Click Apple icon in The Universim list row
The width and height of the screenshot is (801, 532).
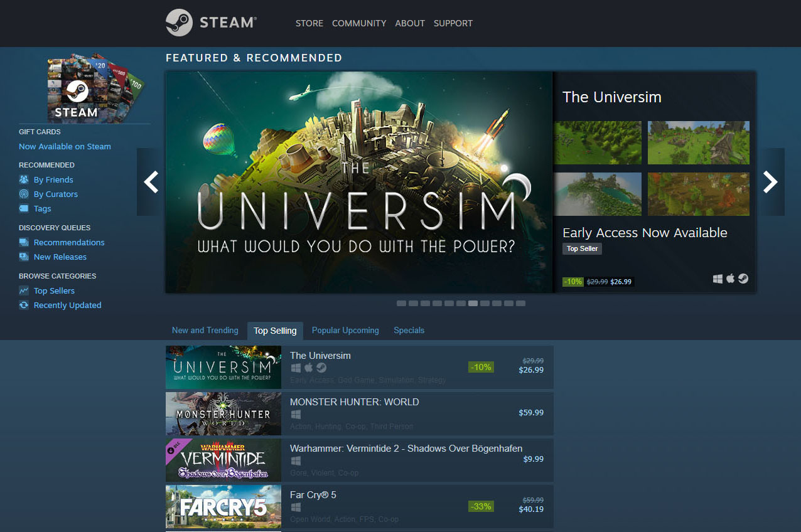(308, 368)
